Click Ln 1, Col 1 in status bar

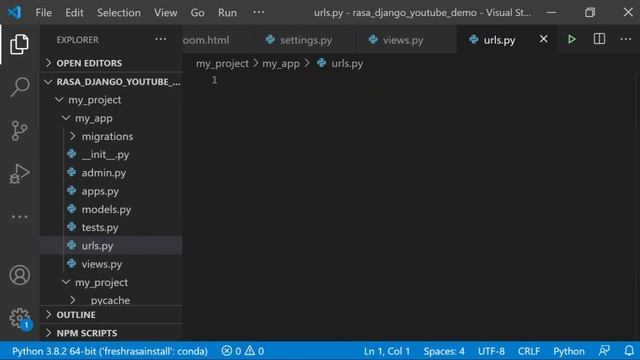[387, 351]
